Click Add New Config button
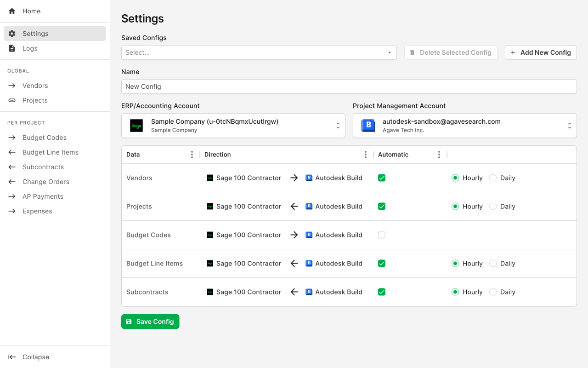This screenshot has width=588, height=368. tap(541, 52)
